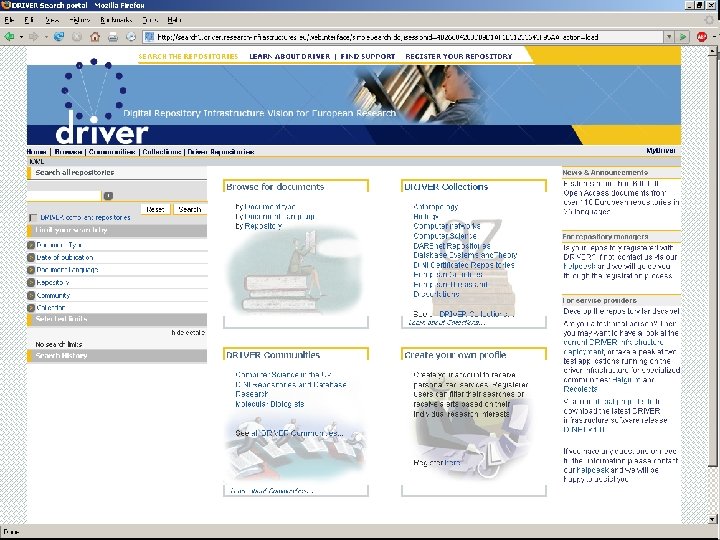
Task: Open the Driver Repositories navigation link
Action: click(x=221, y=152)
